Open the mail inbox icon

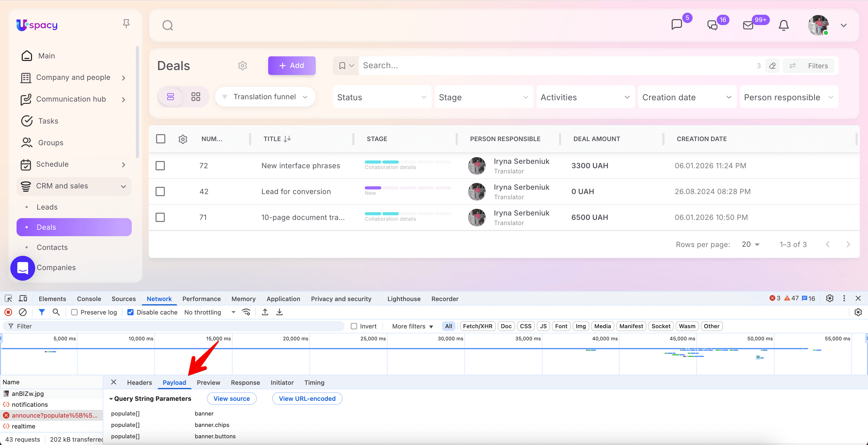coord(748,25)
